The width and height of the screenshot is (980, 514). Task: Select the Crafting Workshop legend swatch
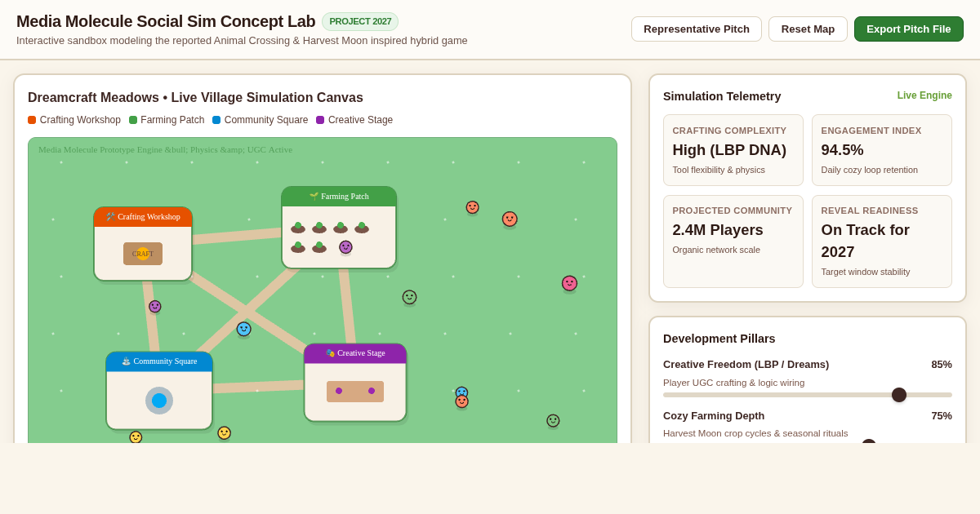32,120
